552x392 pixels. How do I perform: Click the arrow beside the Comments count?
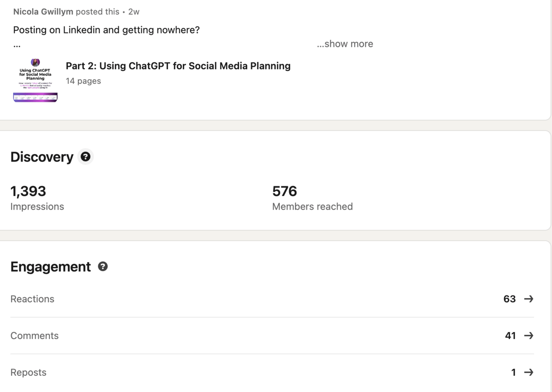pyautogui.click(x=529, y=336)
